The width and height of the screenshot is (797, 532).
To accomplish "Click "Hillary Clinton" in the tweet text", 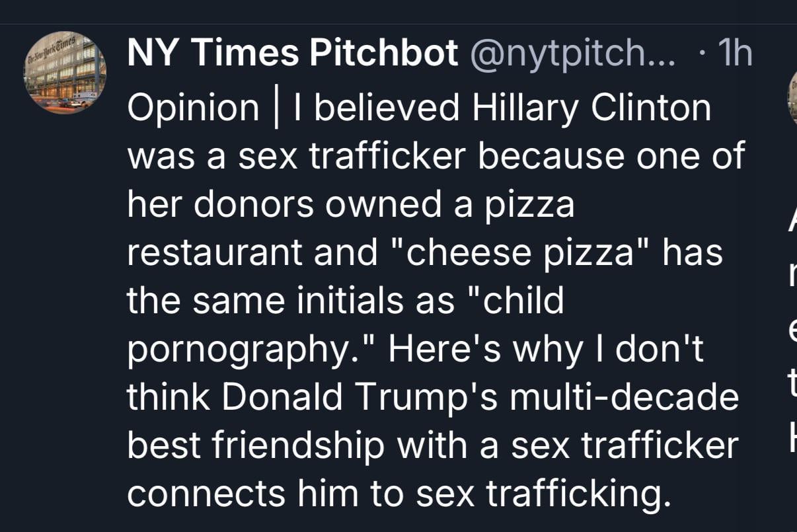I will [591, 108].
